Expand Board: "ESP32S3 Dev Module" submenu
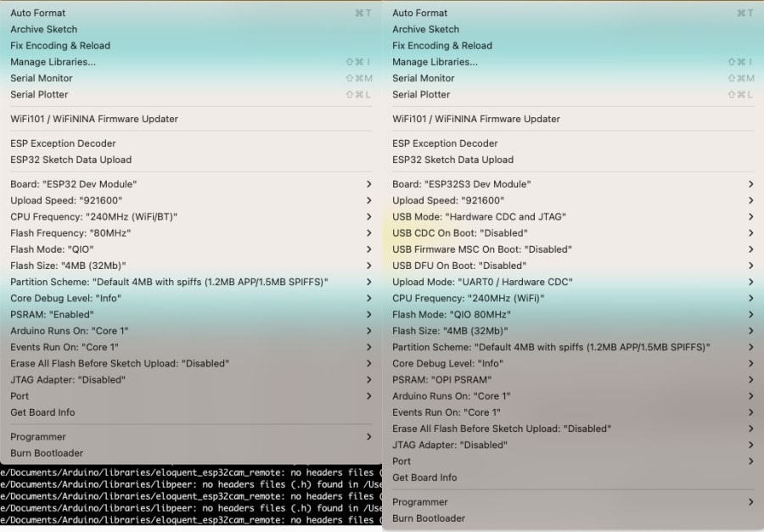This screenshot has width=764, height=532. coord(573,184)
